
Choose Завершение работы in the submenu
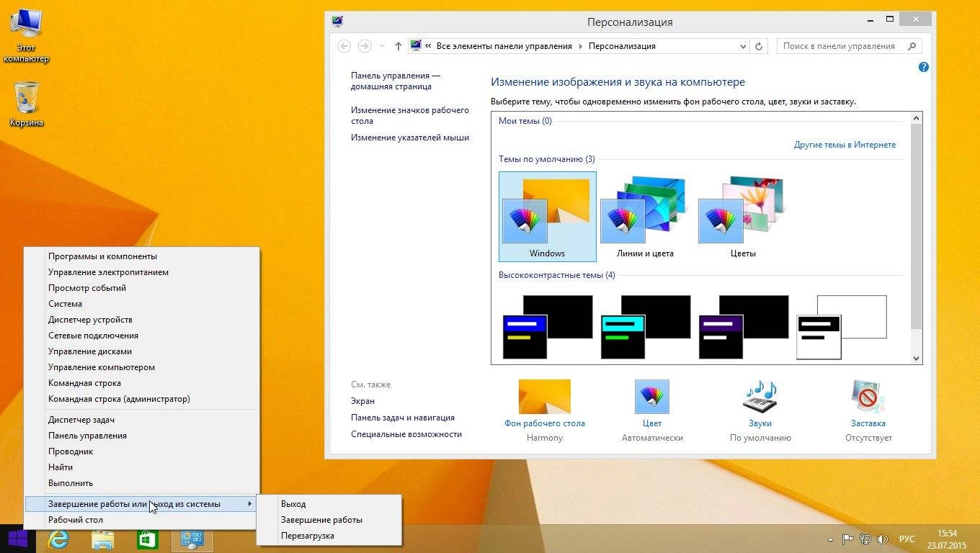click(329, 520)
